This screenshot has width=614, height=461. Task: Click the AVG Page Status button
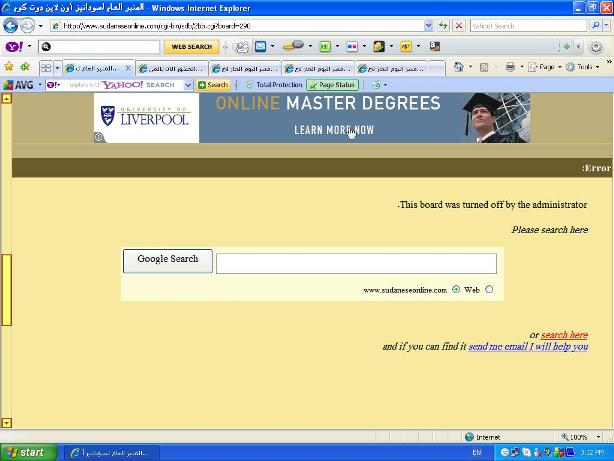coord(332,85)
